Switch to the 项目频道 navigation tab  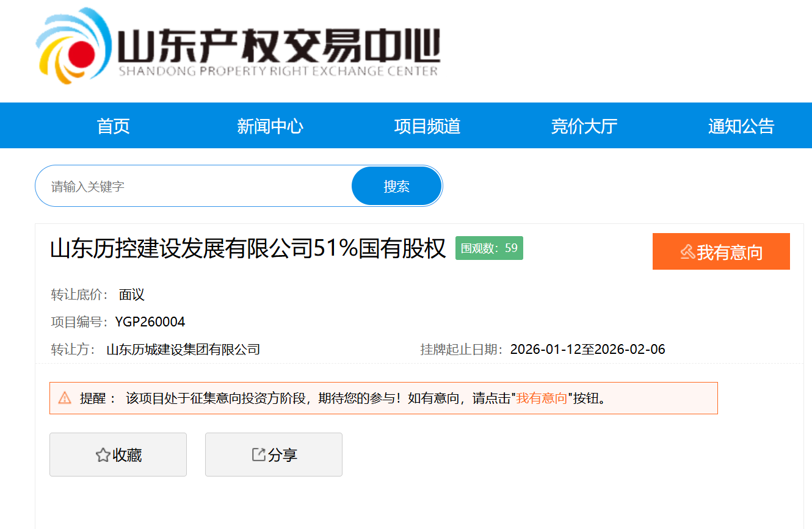[427, 126]
